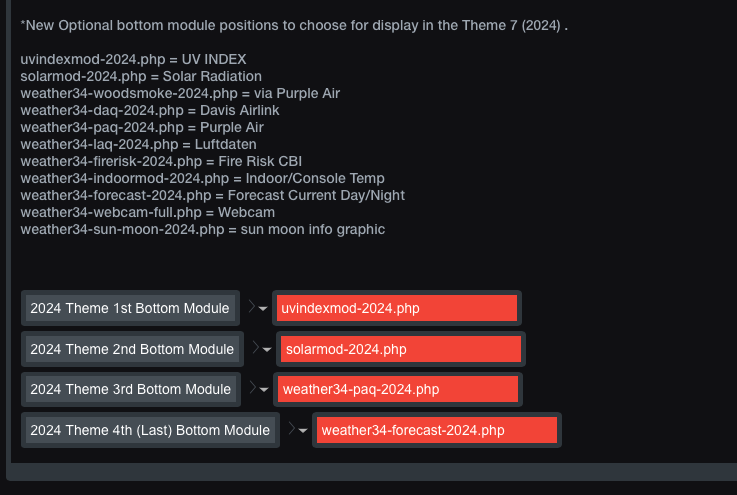
Task: Click the 2024 Theme 3rd Bottom Module label
Action: pyautogui.click(x=131, y=389)
